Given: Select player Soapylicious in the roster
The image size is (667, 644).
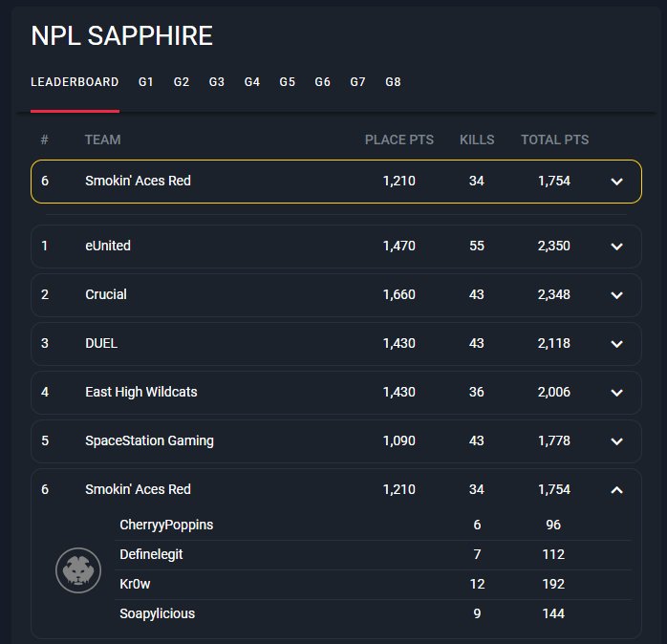Looking at the screenshot, I should [x=157, y=613].
